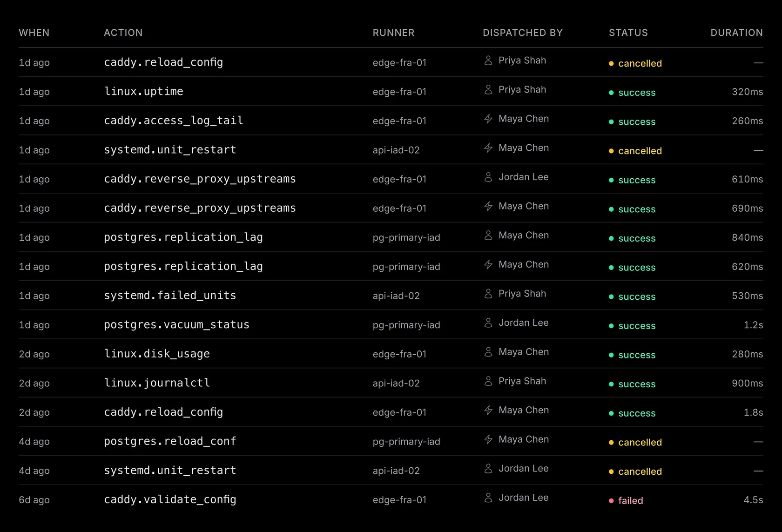Click the 840ms duration value
The width and height of the screenshot is (782, 532).
(x=748, y=237)
